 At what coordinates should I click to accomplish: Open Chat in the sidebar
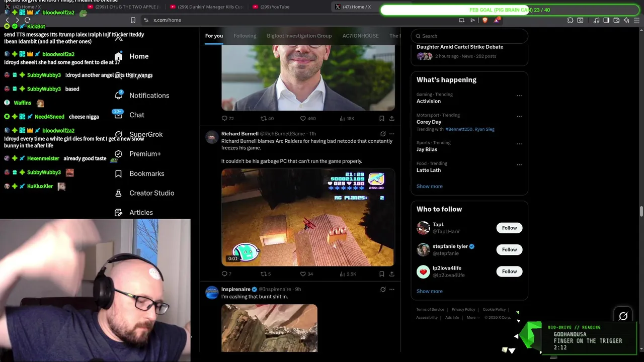pos(129,115)
